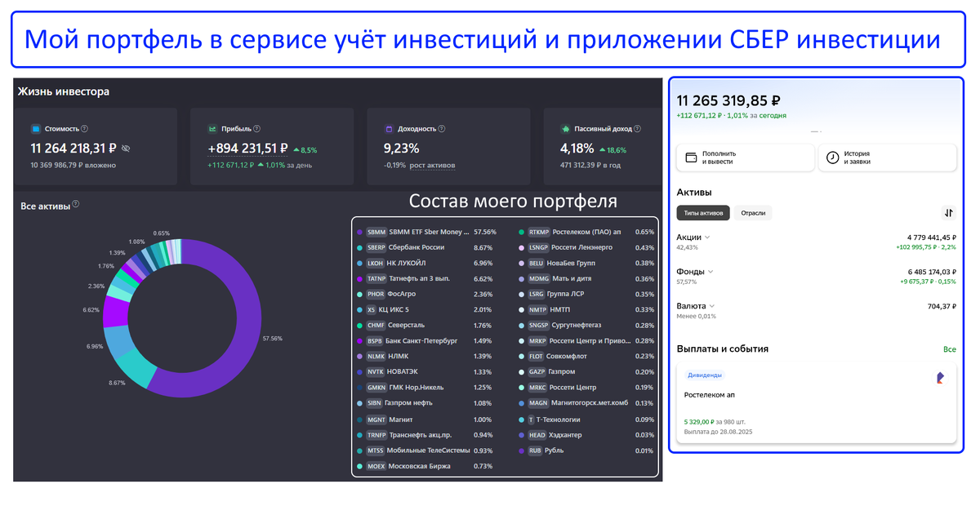Click the CHMF ticker badge
This screenshot has height=506, width=980.
coord(376,325)
